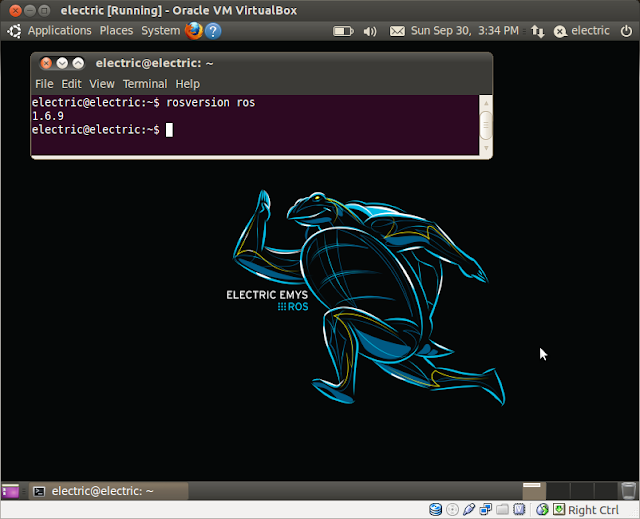Click VirtualBox hard disk activity icon
Viewport: 640px width, 519px height.
pyautogui.click(x=436, y=509)
